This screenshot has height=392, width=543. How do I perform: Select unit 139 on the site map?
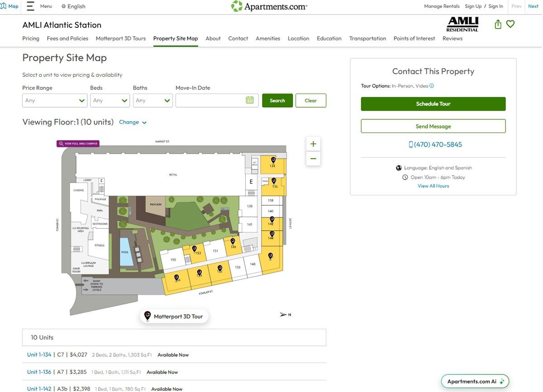click(x=250, y=206)
